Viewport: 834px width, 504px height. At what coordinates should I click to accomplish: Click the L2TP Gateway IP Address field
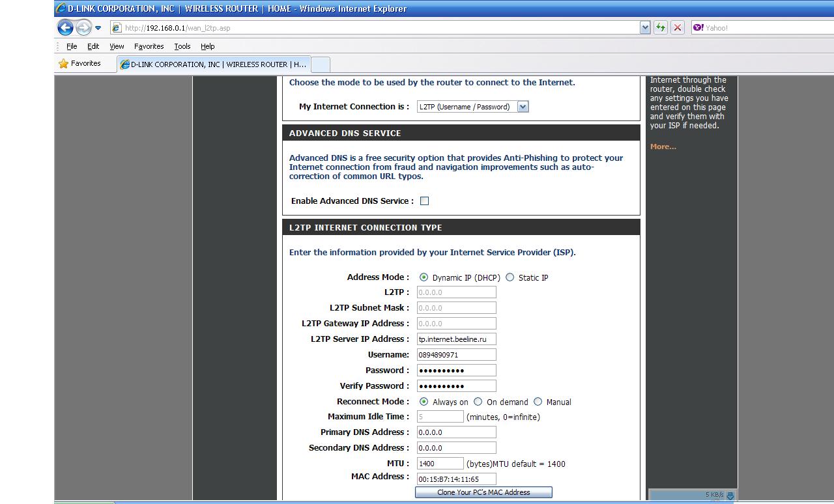456,324
